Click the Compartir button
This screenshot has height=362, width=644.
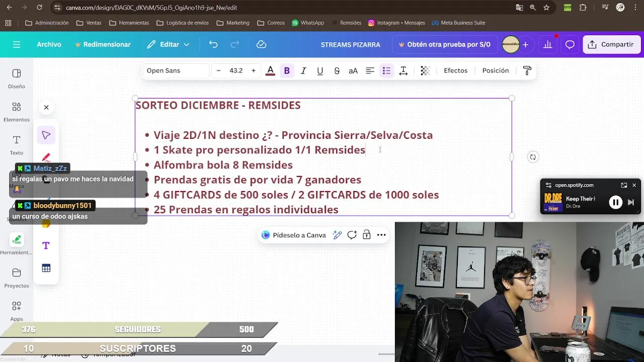(611, 44)
